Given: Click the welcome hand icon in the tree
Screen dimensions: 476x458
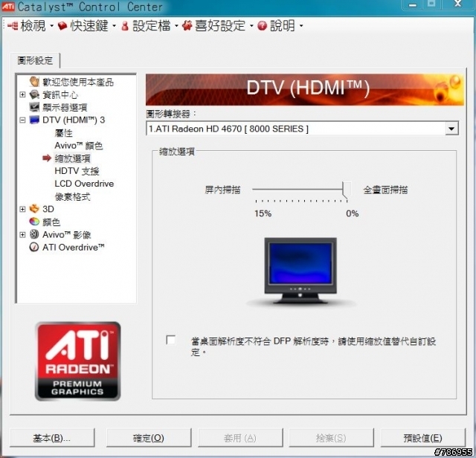Looking at the screenshot, I should click(x=34, y=81).
